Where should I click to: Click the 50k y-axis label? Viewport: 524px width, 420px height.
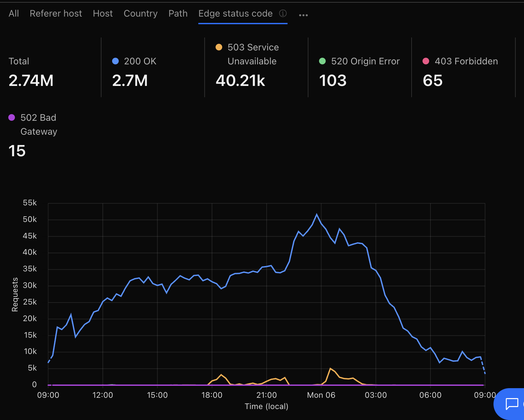click(30, 219)
